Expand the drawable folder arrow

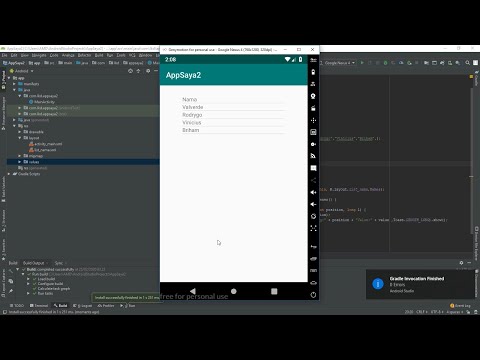(x=20, y=132)
